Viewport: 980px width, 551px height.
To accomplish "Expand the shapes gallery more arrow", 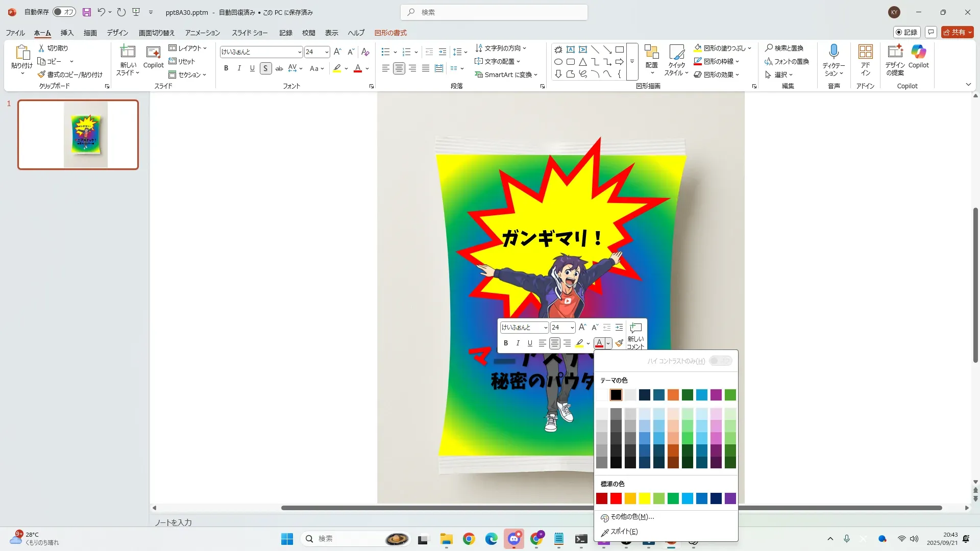I will tap(632, 62).
